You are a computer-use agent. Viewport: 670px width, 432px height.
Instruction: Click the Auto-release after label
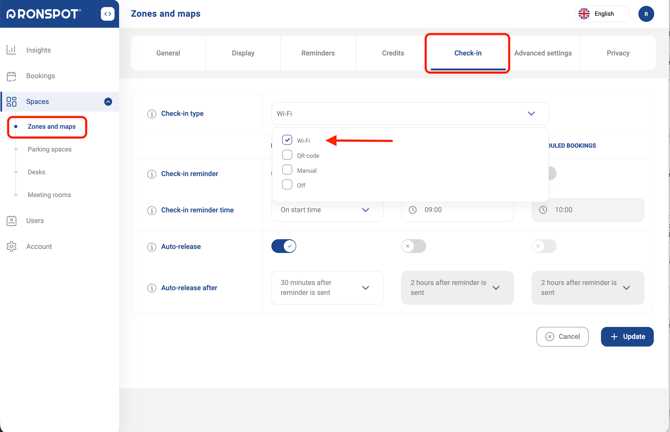(189, 288)
